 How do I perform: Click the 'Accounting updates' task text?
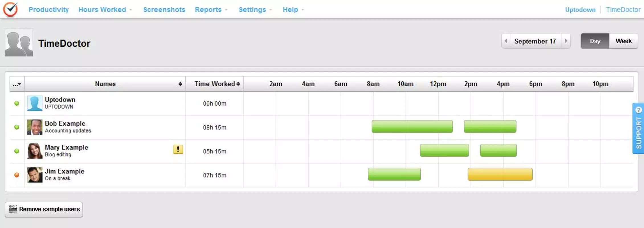68,131
